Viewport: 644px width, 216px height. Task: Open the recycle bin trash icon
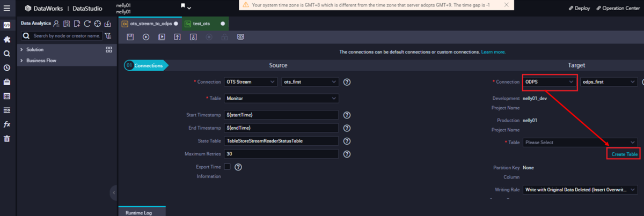click(x=6, y=139)
